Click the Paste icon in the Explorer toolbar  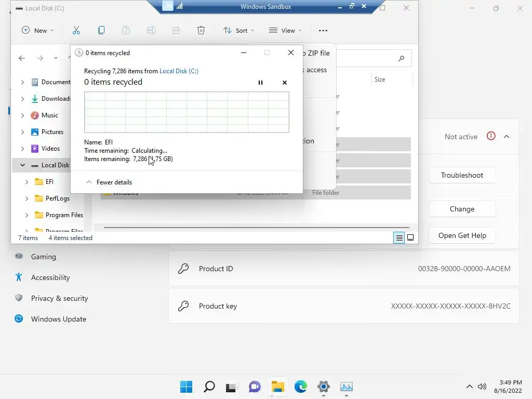point(126,30)
